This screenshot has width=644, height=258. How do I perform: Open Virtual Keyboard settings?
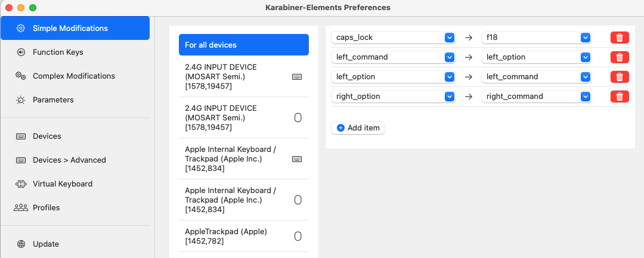coord(75,184)
